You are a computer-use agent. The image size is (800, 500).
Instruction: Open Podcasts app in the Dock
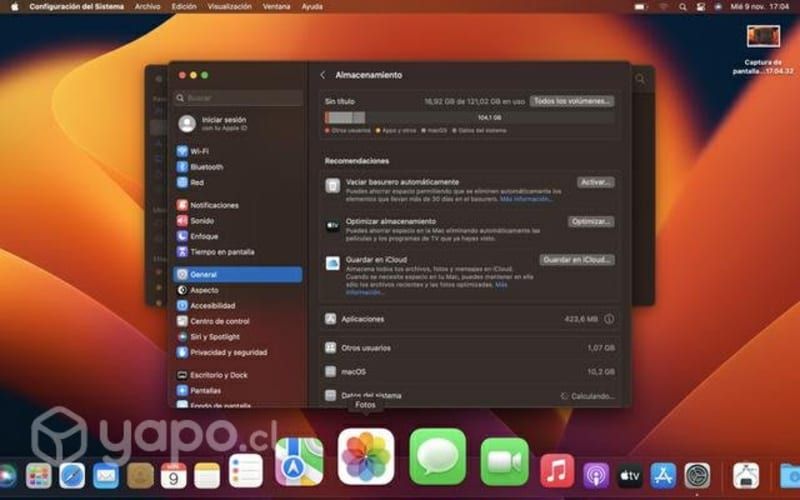tap(596, 476)
